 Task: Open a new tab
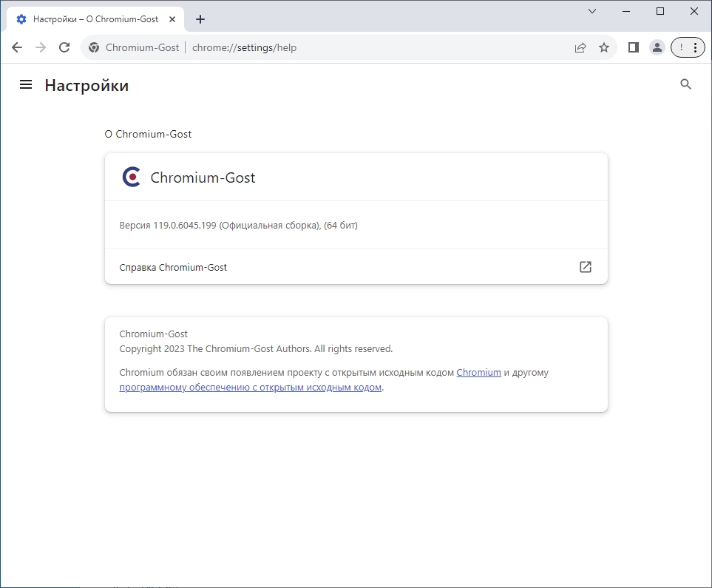pyautogui.click(x=200, y=19)
